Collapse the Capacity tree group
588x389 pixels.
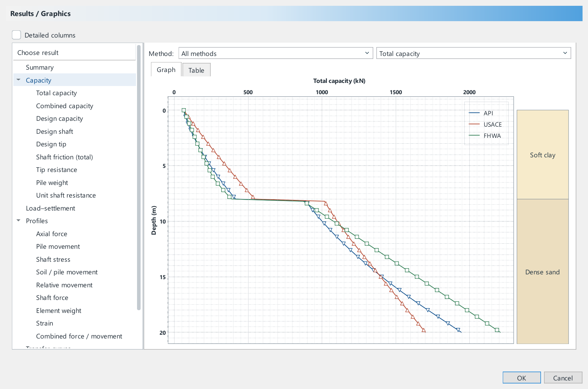[x=19, y=80]
